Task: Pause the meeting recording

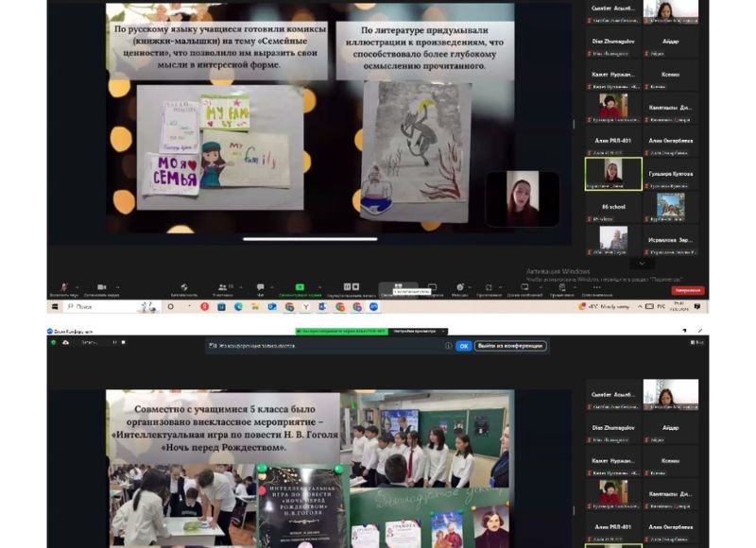Action: click(x=347, y=286)
